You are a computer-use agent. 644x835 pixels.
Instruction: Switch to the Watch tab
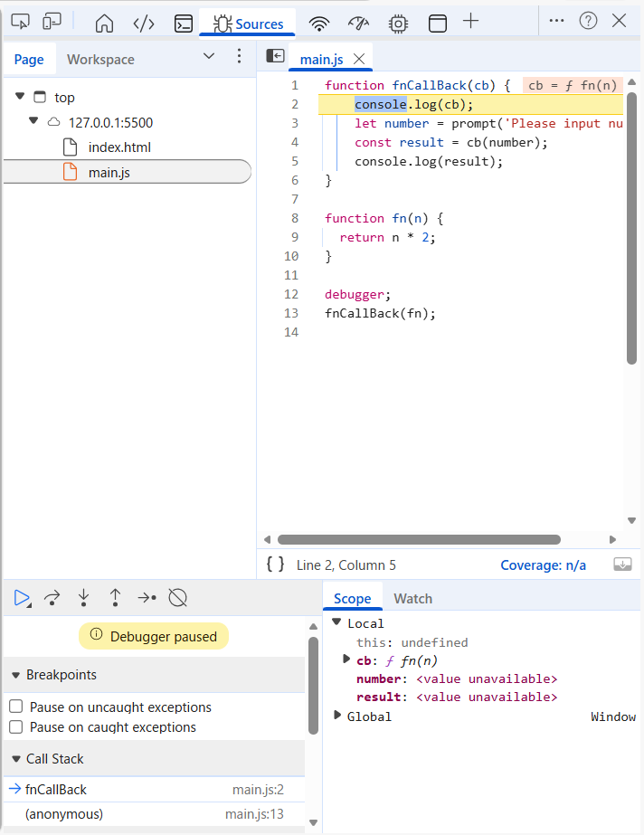(x=412, y=598)
